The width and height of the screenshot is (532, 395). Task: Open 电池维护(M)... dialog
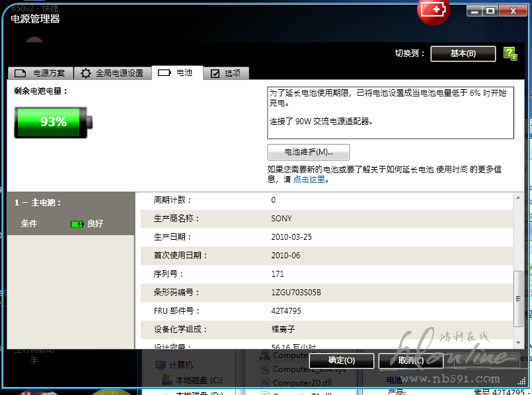pos(309,152)
